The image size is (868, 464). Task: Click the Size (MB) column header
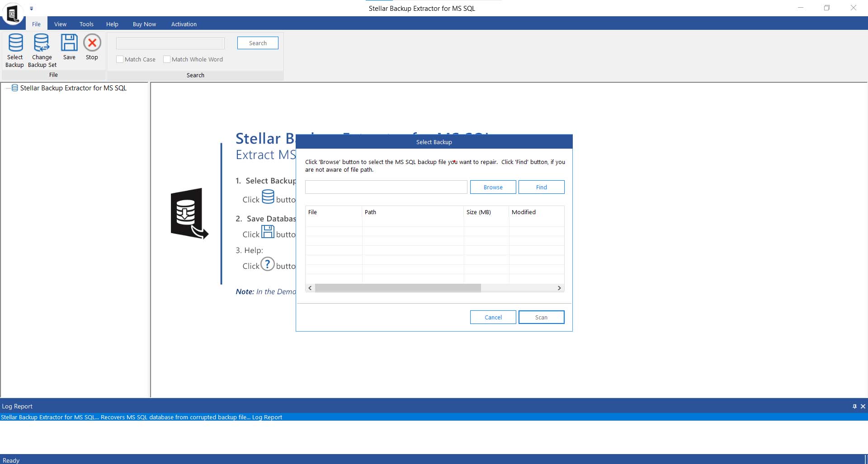(x=486, y=212)
